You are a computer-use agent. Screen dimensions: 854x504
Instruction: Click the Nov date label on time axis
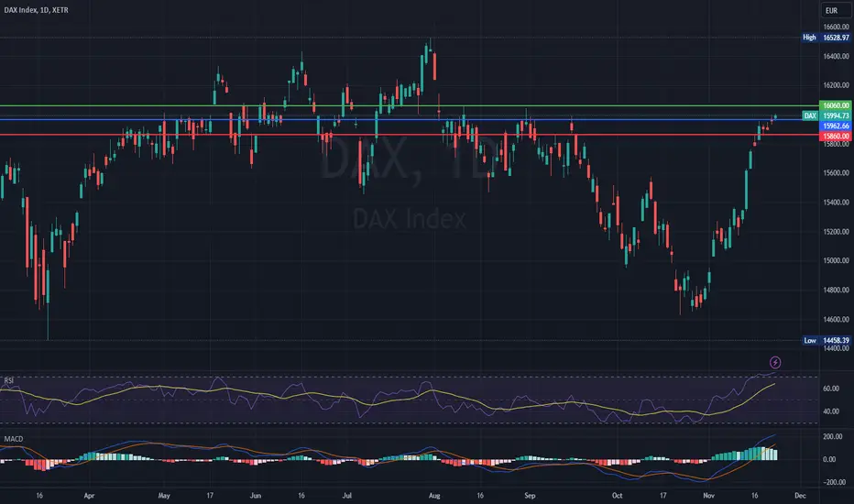point(708,496)
